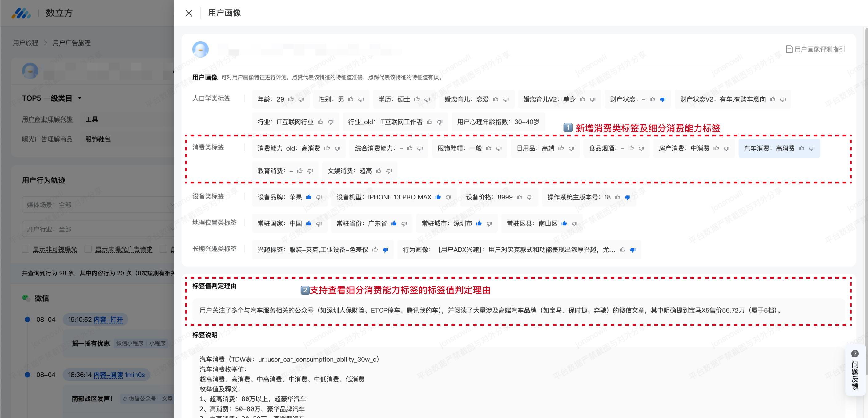Viewport: 868px width, 418px height.
Task: Open the 媒体场景 全部 dropdown
Action: 98,205
